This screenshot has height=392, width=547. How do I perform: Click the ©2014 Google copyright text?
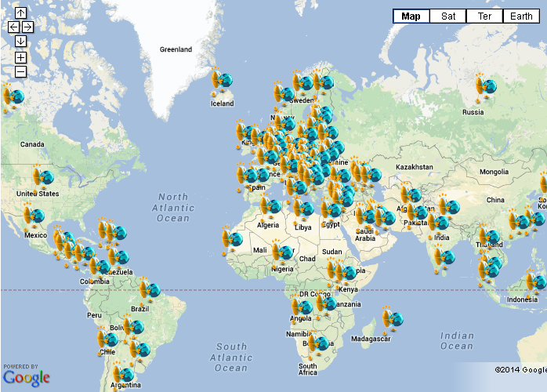(520, 370)
